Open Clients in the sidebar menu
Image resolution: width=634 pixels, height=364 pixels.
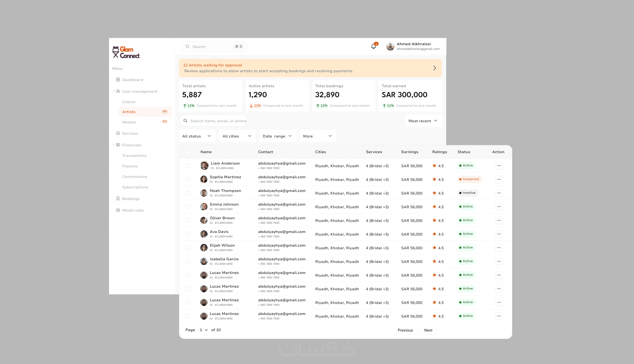129,102
